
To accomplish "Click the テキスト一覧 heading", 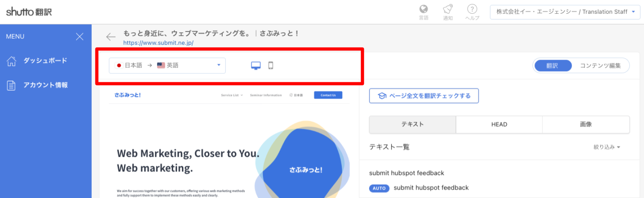I will tap(389, 147).
